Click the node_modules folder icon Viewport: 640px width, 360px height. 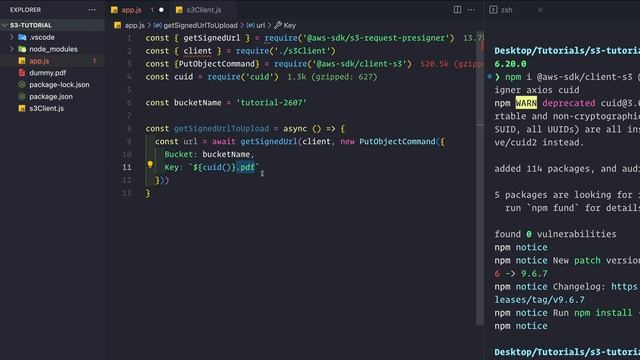point(22,49)
